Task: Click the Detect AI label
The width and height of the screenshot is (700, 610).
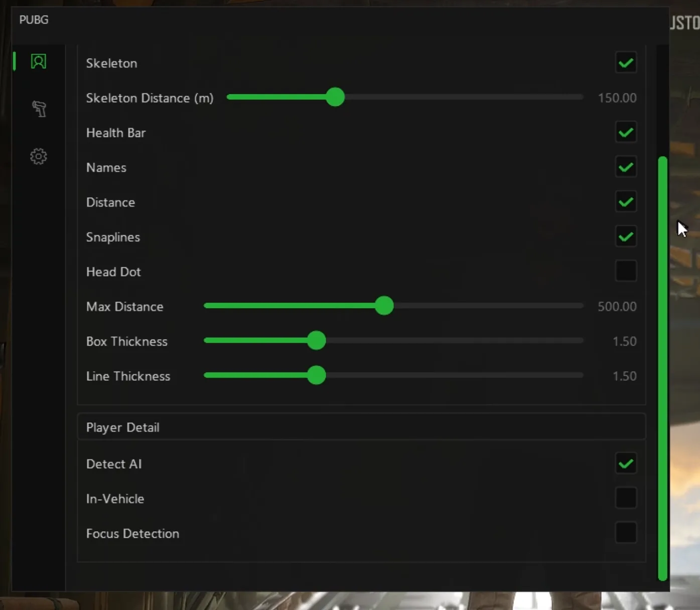Action: [114, 464]
